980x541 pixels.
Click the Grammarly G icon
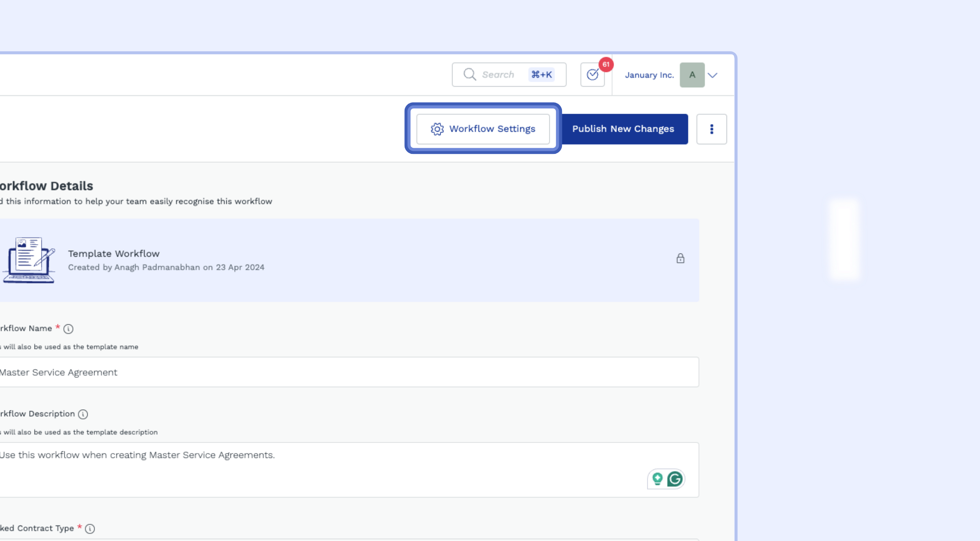pyautogui.click(x=675, y=479)
